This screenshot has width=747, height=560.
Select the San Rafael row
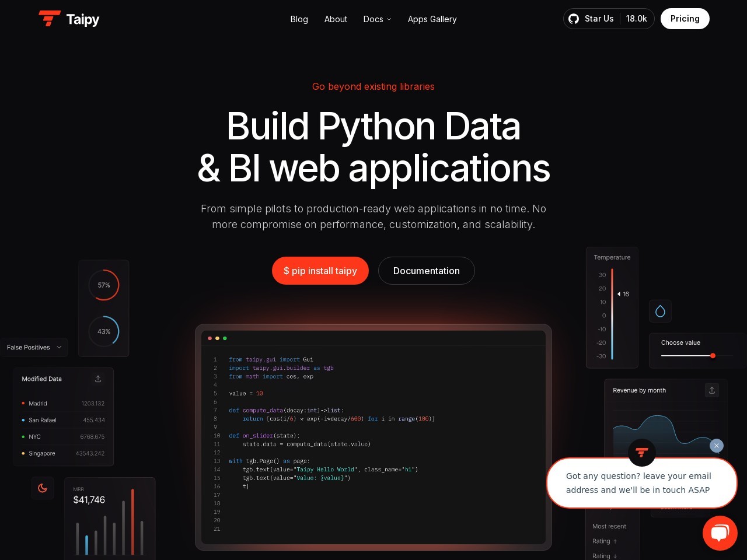click(63, 420)
